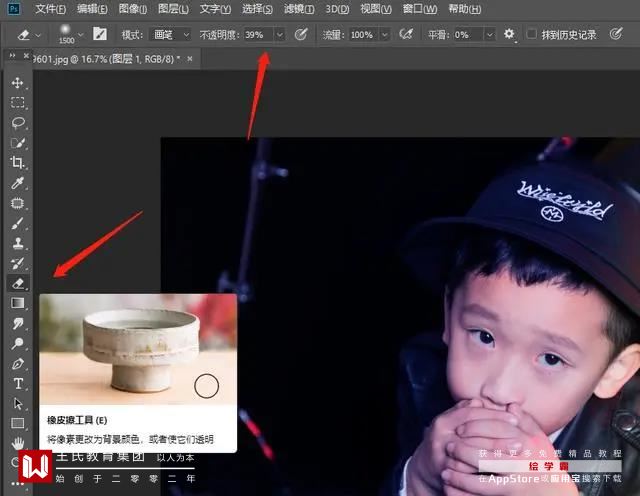Select the Dodge tool
640x496 pixels.
pyautogui.click(x=17, y=343)
